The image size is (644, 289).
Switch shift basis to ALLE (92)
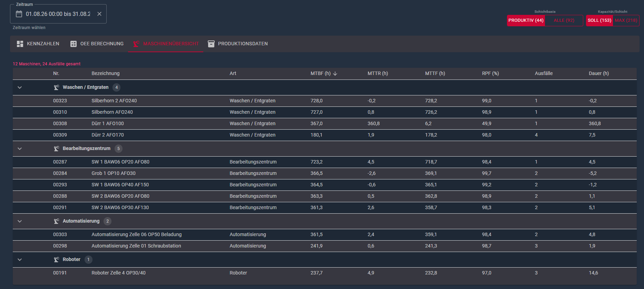(x=564, y=20)
